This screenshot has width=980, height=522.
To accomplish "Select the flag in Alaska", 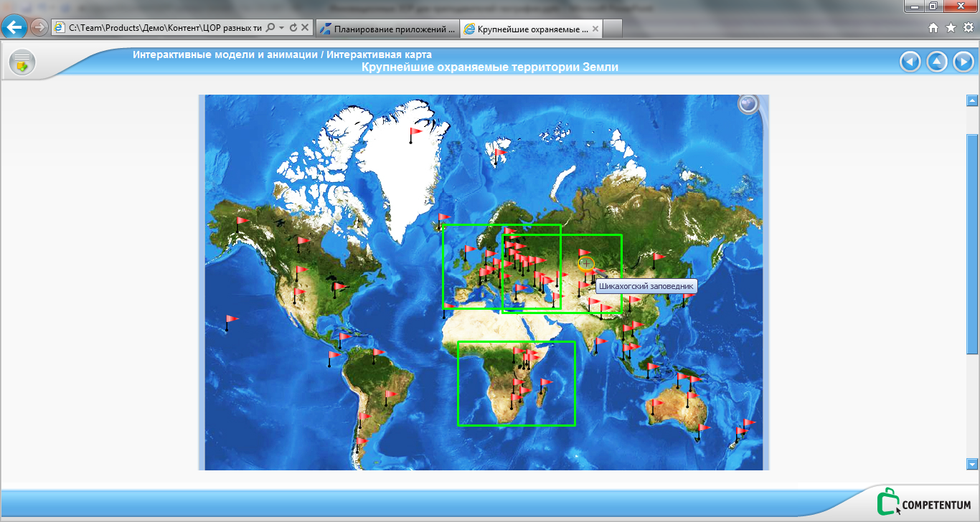I will tap(242, 224).
